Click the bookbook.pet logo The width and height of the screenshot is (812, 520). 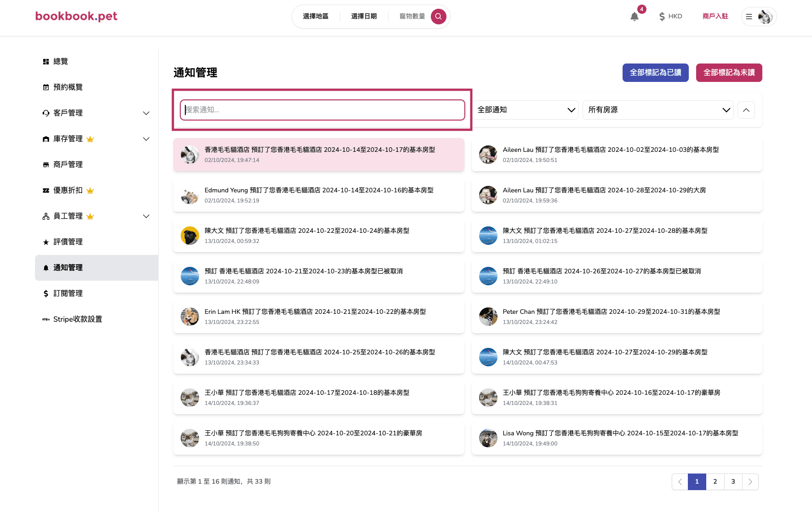pos(76,16)
